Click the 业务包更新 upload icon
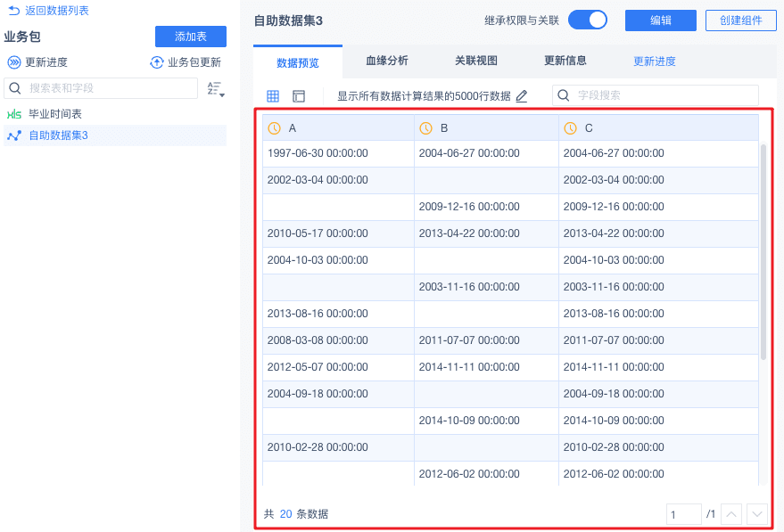This screenshot has height=532, width=784. [156, 62]
